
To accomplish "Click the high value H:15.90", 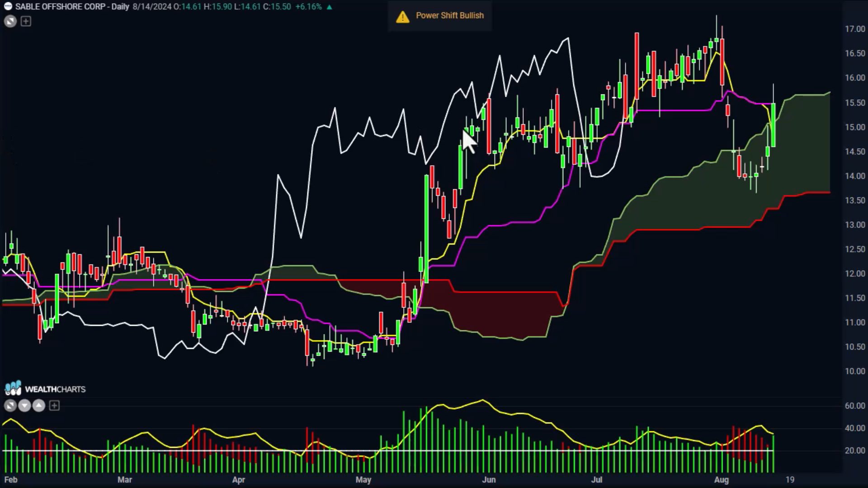I will click(218, 7).
